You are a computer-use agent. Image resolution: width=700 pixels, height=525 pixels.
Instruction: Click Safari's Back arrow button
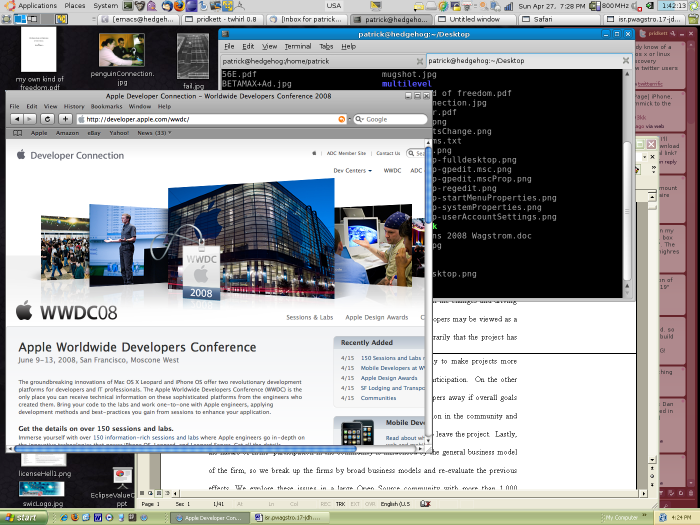[17, 119]
